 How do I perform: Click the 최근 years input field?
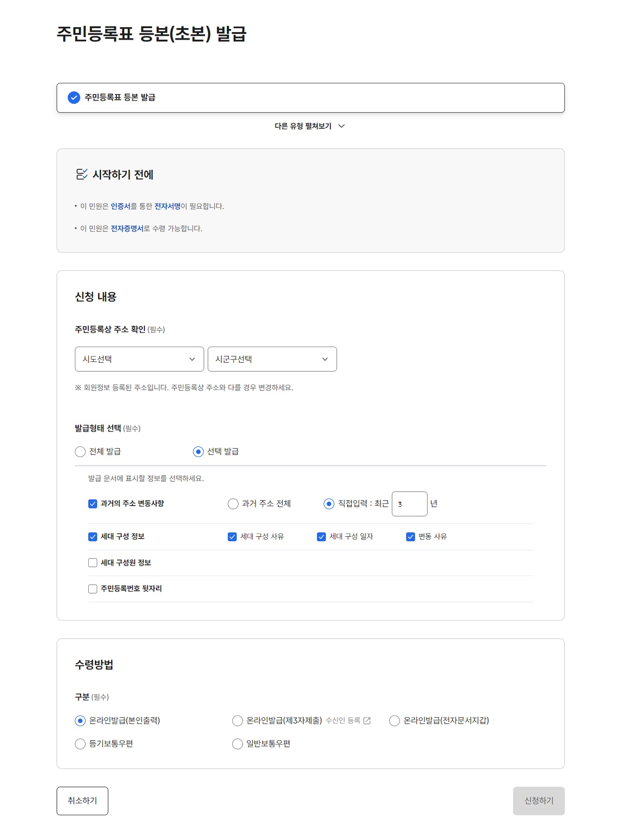pos(409,504)
